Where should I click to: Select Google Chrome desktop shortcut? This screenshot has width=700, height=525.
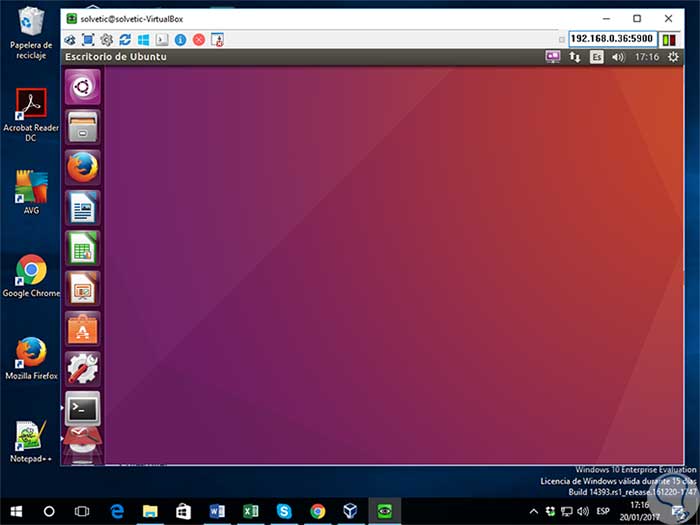31,276
